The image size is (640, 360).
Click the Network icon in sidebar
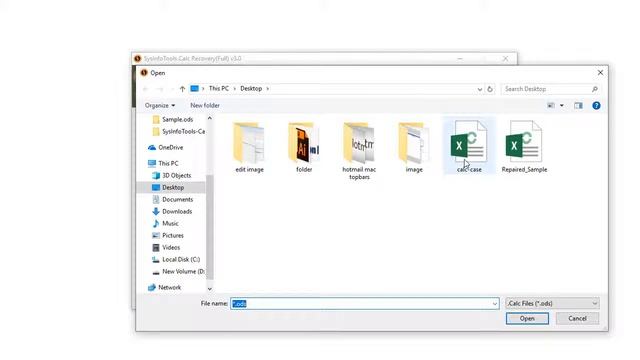click(152, 287)
